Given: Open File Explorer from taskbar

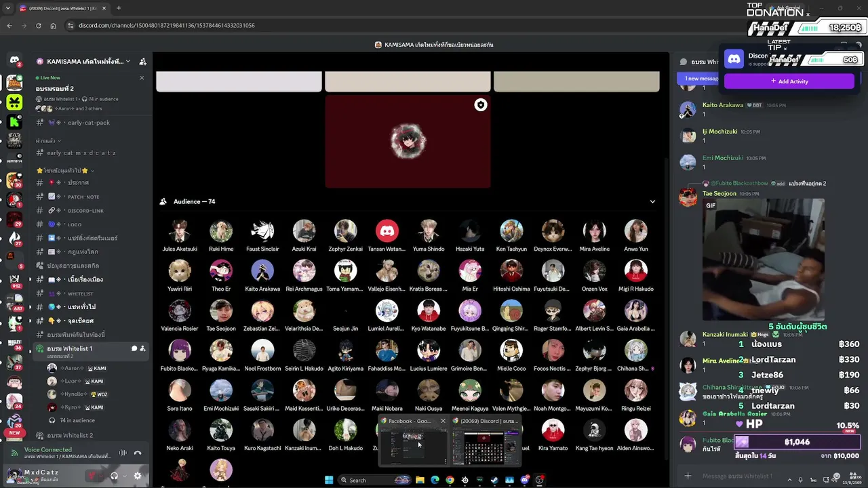Looking at the screenshot, I should (x=420, y=480).
